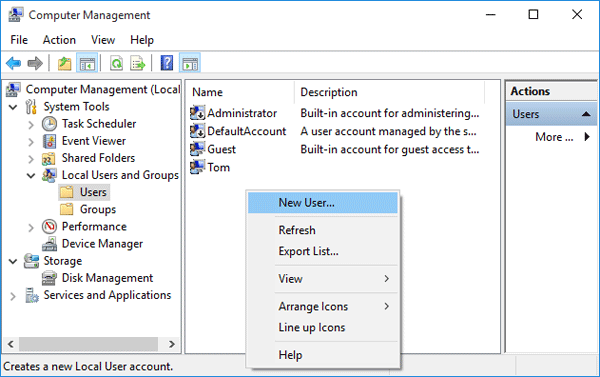Expand the Event Viewer node
Image resolution: width=600 pixels, height=377 pixels.
point(31,142)
